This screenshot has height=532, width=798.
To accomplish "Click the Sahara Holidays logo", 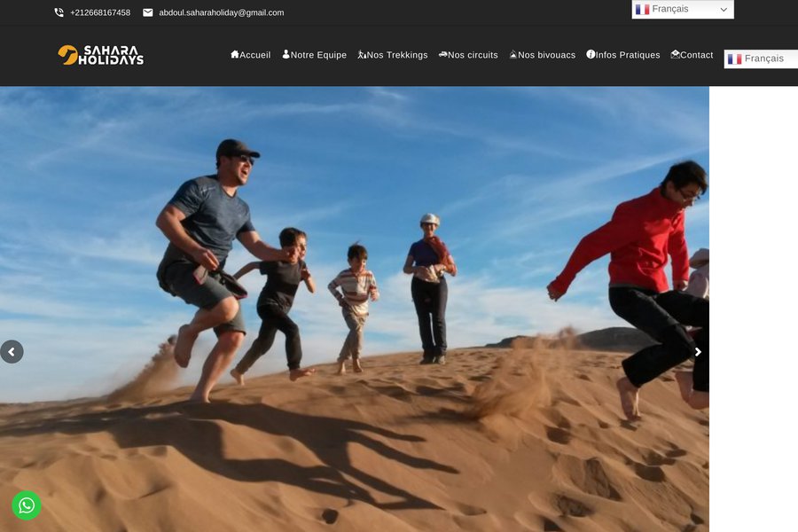I will (x=101, y=55).
